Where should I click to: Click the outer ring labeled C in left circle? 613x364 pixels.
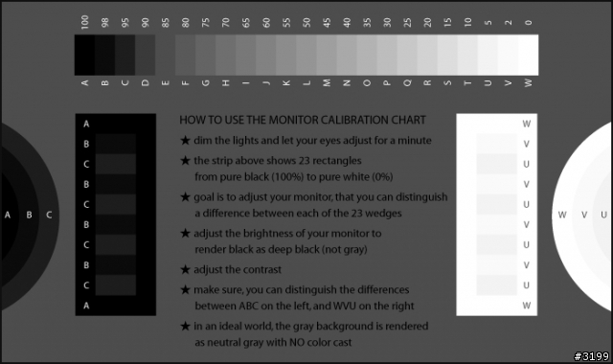tap(49, 215)
